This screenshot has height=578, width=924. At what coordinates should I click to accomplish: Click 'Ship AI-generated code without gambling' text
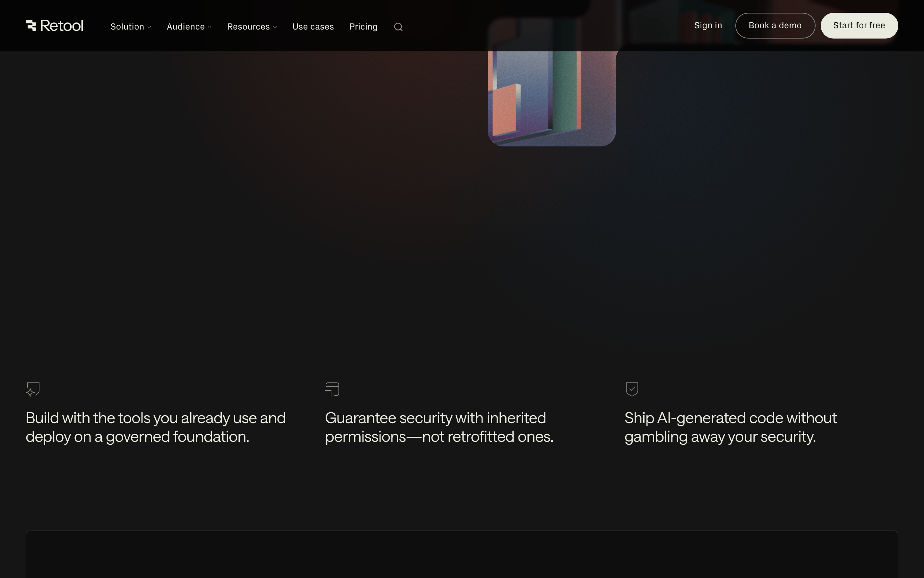[x=731, y=427]
